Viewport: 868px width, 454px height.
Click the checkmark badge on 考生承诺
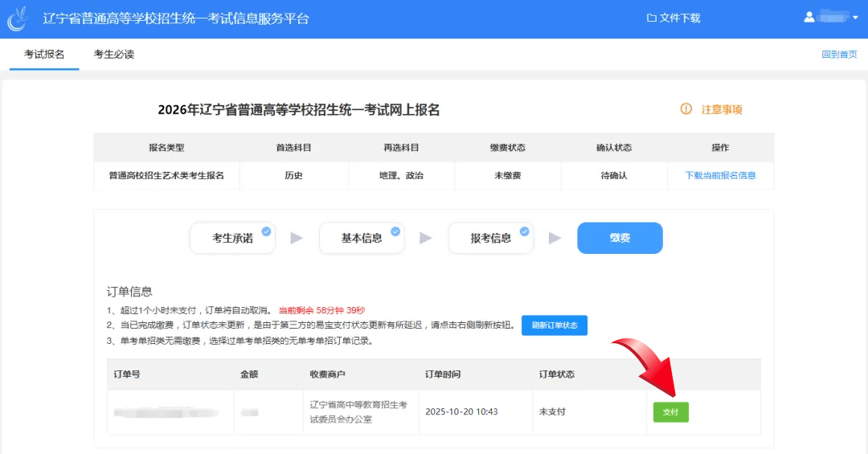click(266, 231)
